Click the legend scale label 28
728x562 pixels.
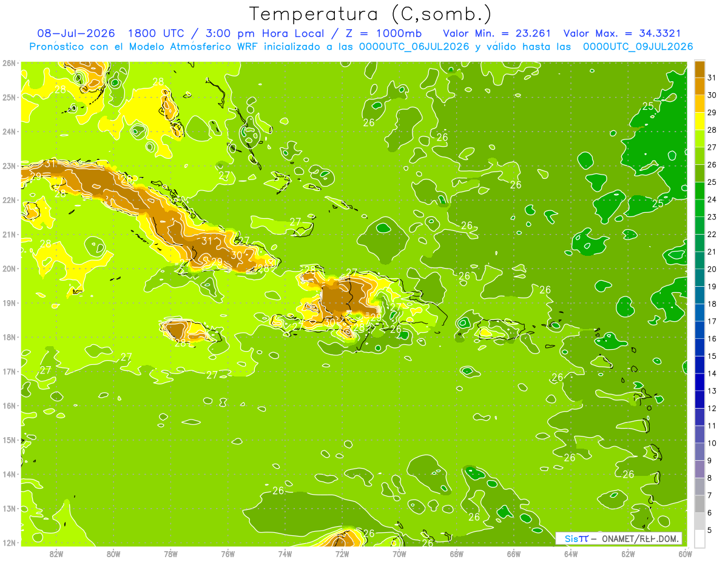click(x=712, y=130)
